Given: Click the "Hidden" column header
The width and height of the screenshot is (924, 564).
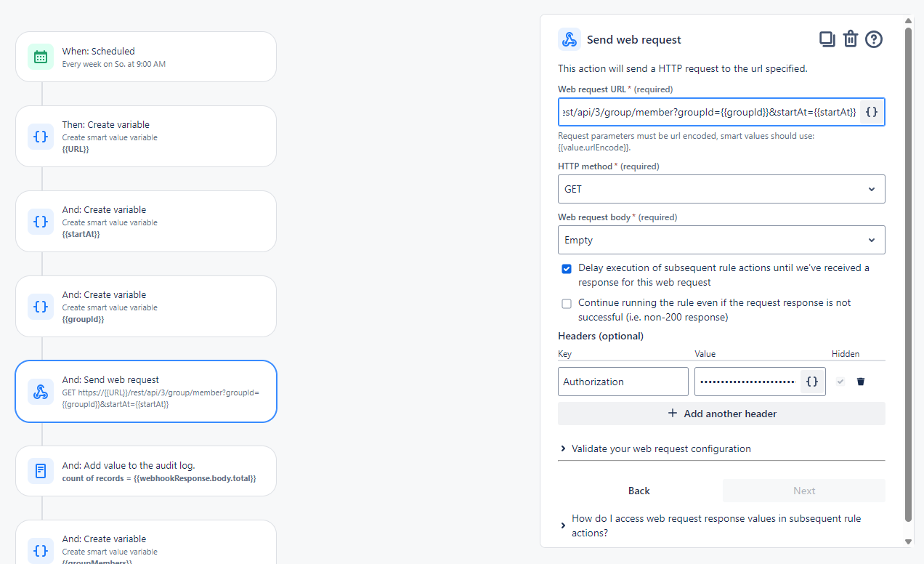Looking at the screenshot, I should coord(846,354).
